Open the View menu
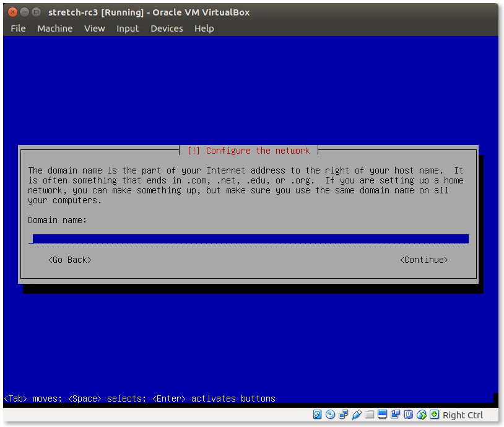 95,29
